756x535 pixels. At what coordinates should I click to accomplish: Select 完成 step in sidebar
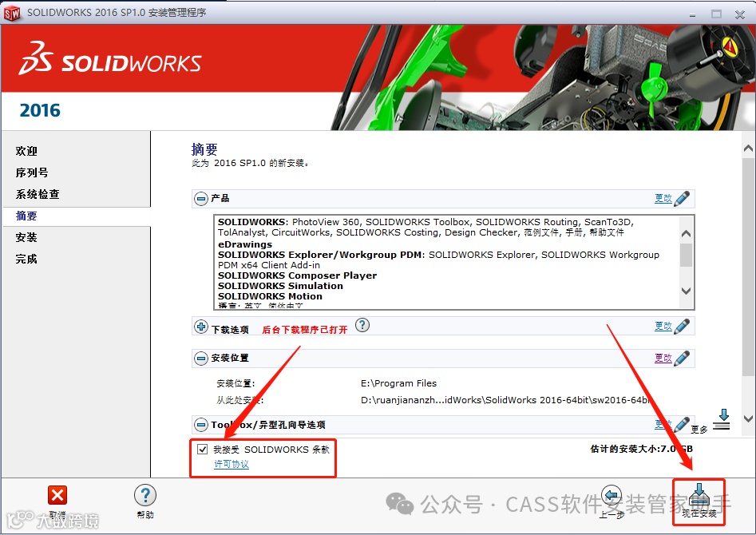pos(26,259)
